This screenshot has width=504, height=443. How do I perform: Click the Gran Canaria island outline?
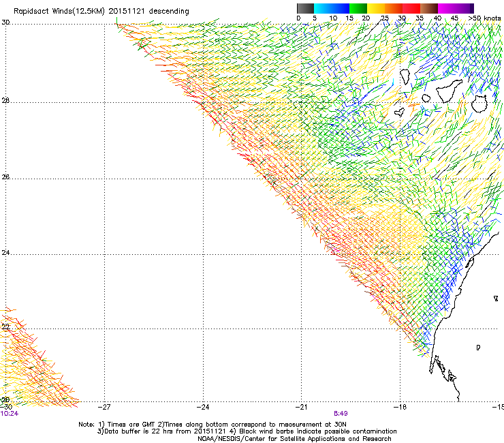tap(479, 104)
